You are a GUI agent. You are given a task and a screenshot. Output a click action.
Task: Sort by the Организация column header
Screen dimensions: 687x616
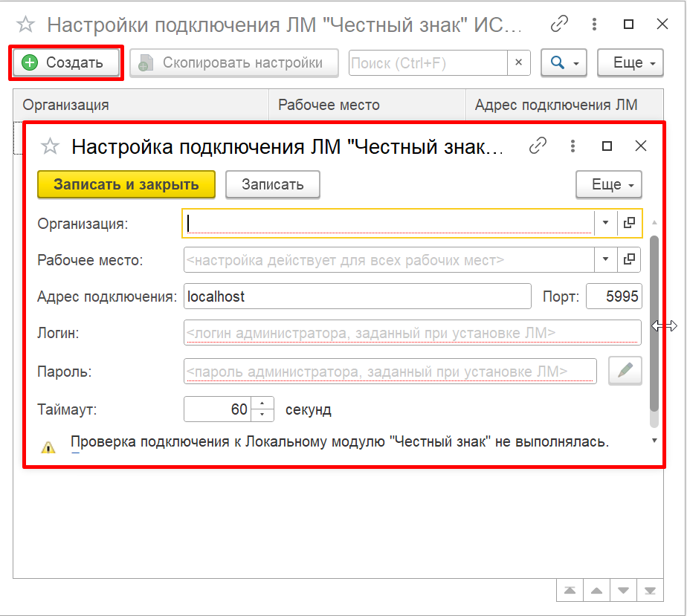(x=141, y=105)
